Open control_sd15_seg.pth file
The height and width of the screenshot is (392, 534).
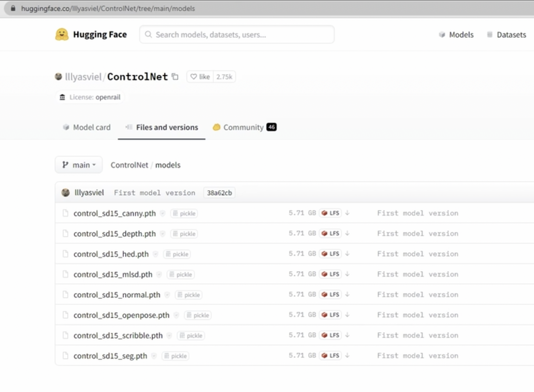(x=110, y=356)
